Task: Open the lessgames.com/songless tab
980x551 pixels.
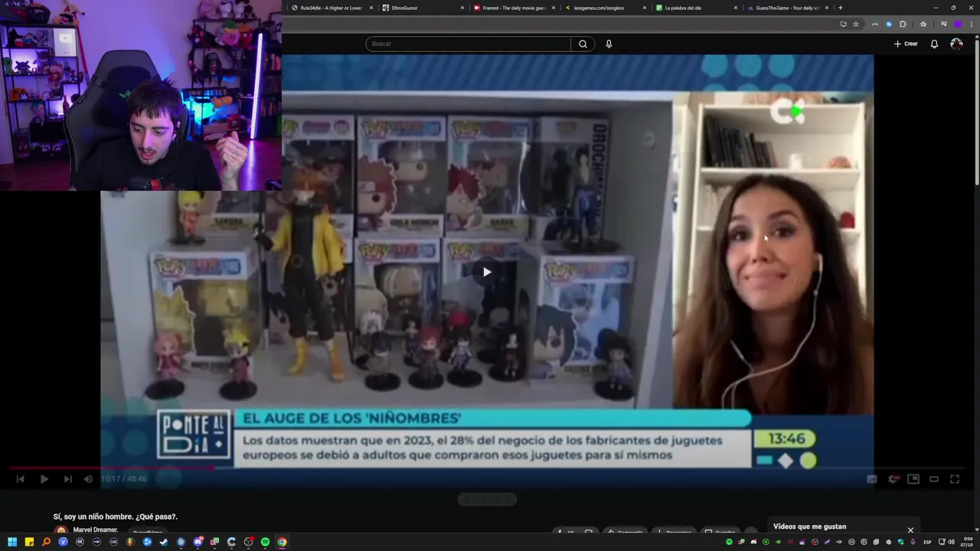Action: (605, 8)
